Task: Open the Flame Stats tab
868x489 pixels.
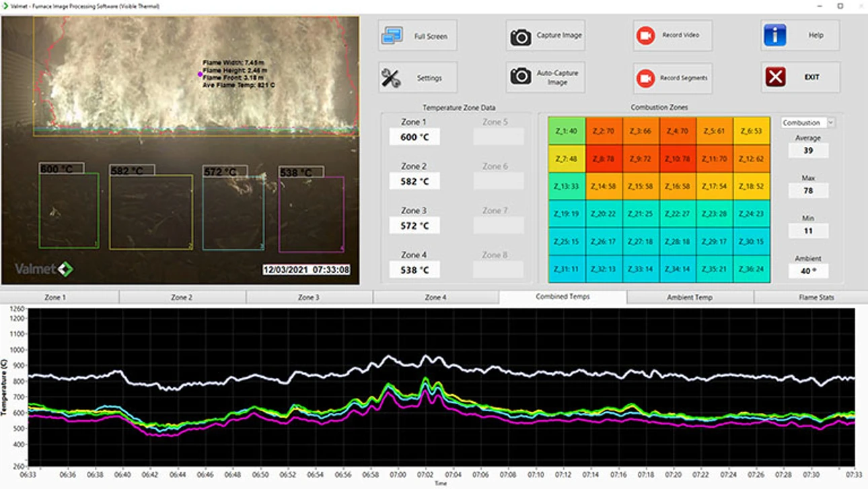Action: pyautogui.click(x=816, y=297)
